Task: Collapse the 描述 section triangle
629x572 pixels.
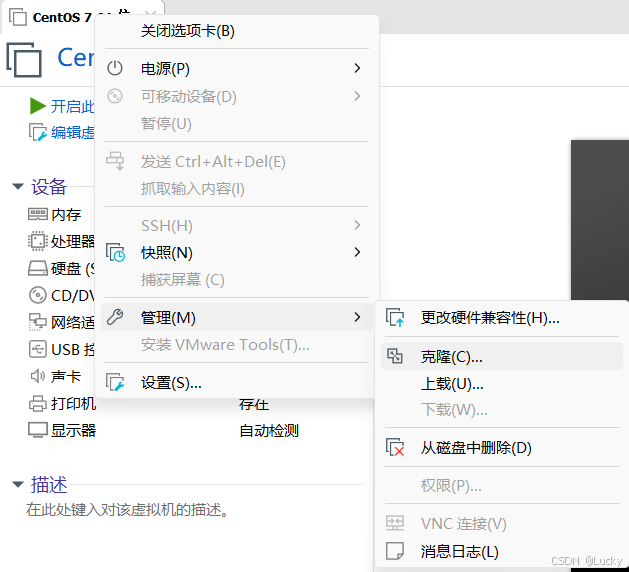Action: pos(18,484)
